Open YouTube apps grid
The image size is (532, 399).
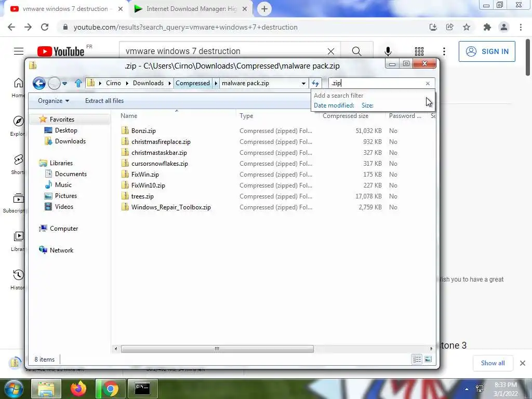419,51
